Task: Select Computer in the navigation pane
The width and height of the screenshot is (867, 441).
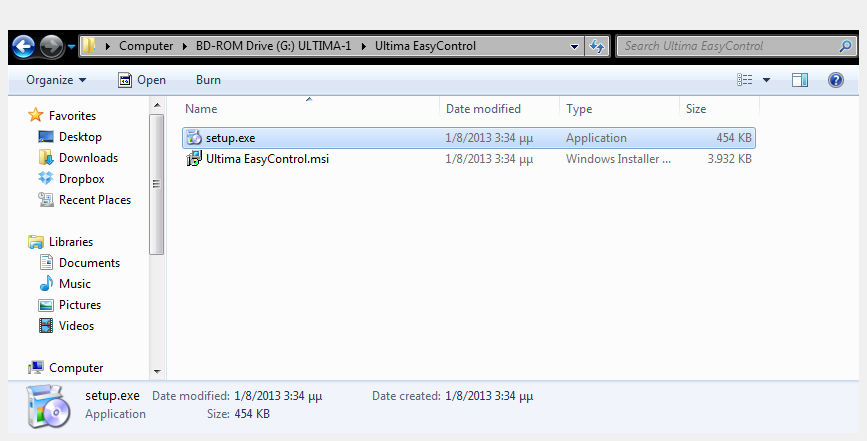Action: (x=76, y=368)
